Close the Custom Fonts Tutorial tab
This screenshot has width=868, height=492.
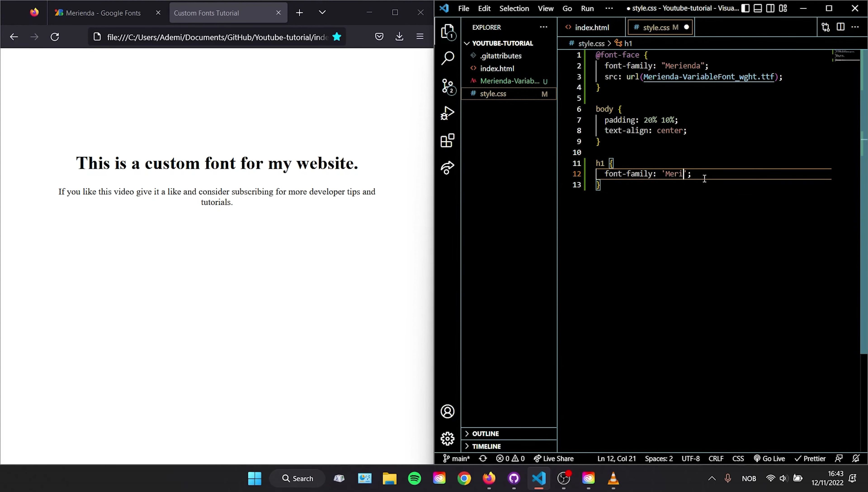tap(278, 12)
